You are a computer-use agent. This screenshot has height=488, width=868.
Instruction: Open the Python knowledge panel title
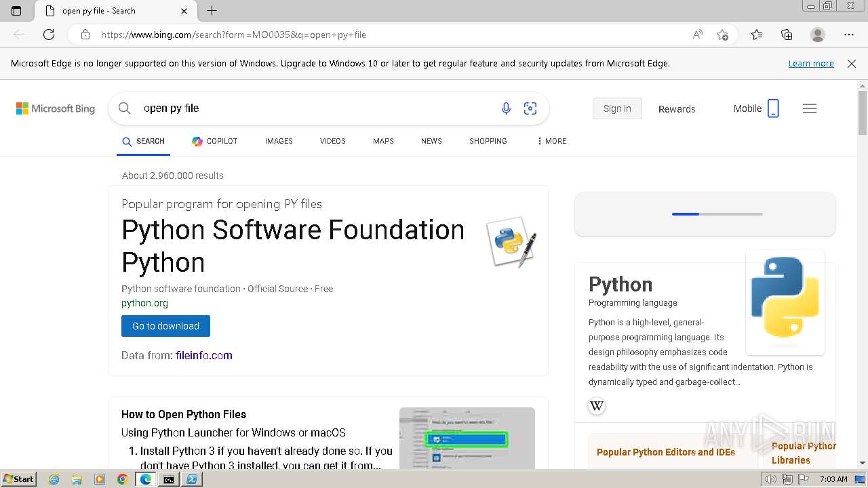[620, 284]
